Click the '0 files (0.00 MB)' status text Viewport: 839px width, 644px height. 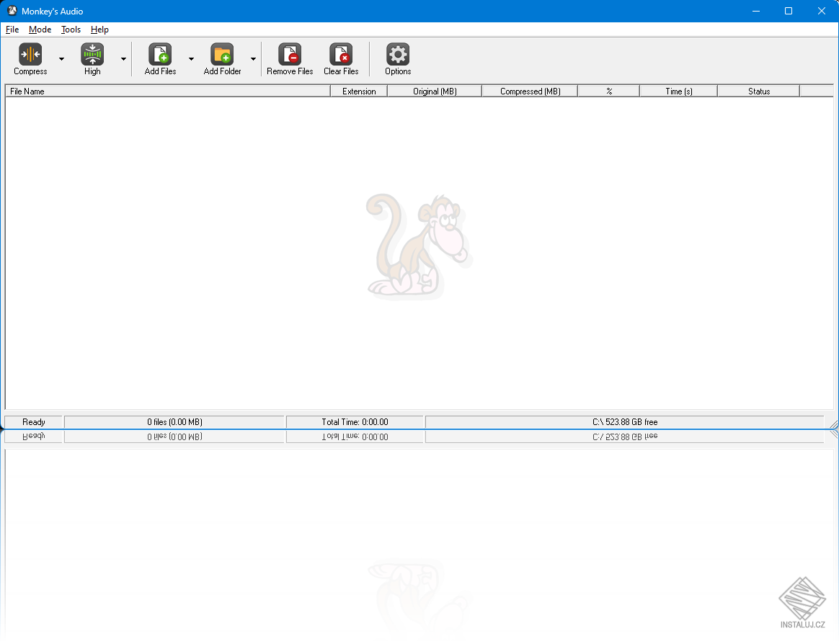pyautogui.click(x=174, y=422)
